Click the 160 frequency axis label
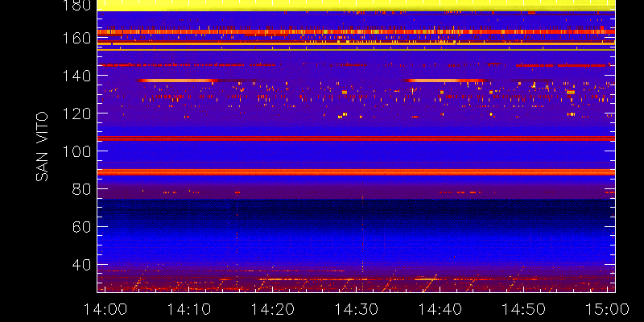Viewport: 644px width, 322px height. 76,38
